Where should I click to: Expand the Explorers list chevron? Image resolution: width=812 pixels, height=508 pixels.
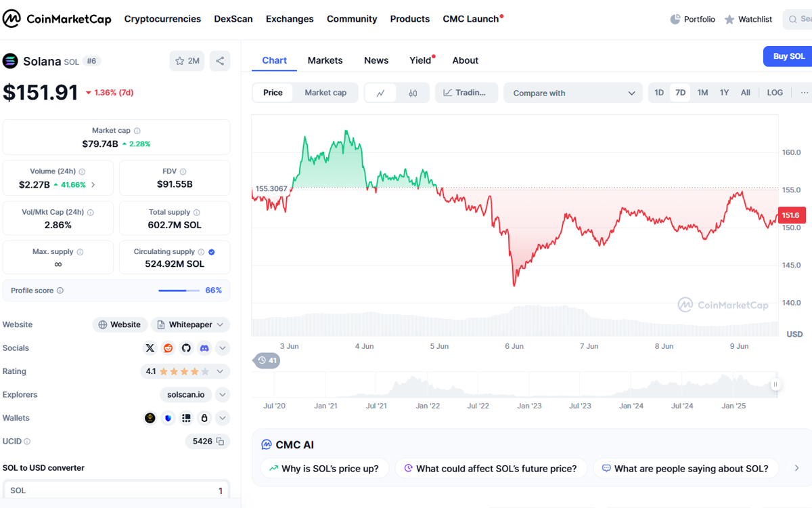tap(223, 395)
